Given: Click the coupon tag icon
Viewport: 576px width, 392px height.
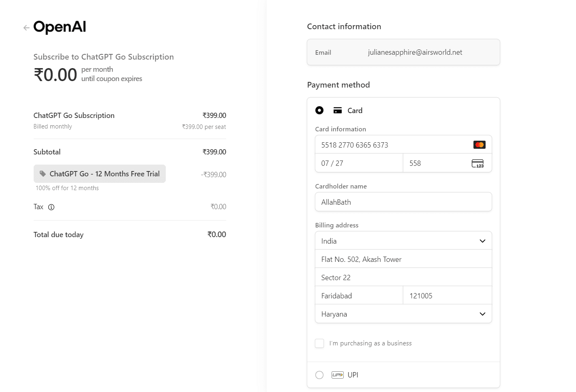Looking at the screenshot, I should click(x=43, y=174).
